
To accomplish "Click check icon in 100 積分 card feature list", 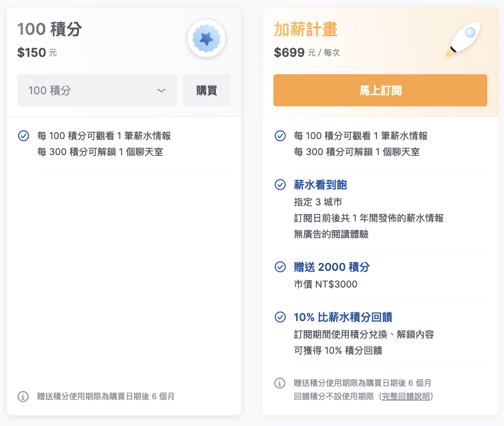I will pyautogui.click(x=23, y=136).
